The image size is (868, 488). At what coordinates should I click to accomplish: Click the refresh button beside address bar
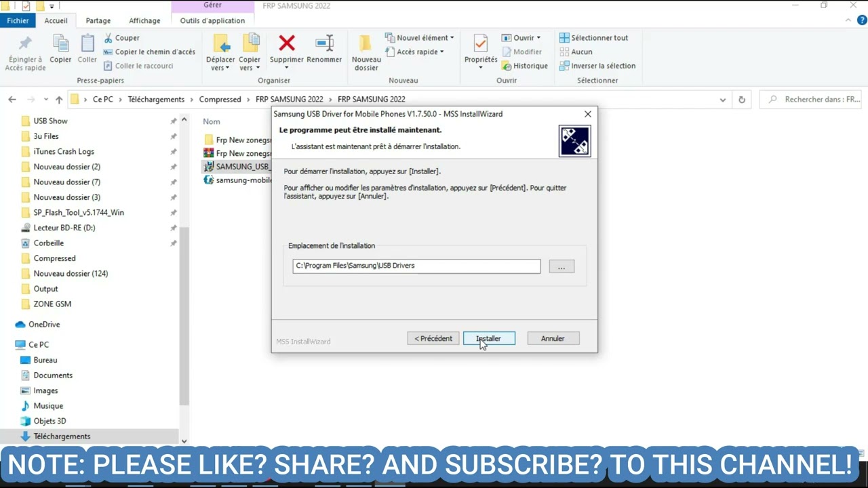click(741, 100)
